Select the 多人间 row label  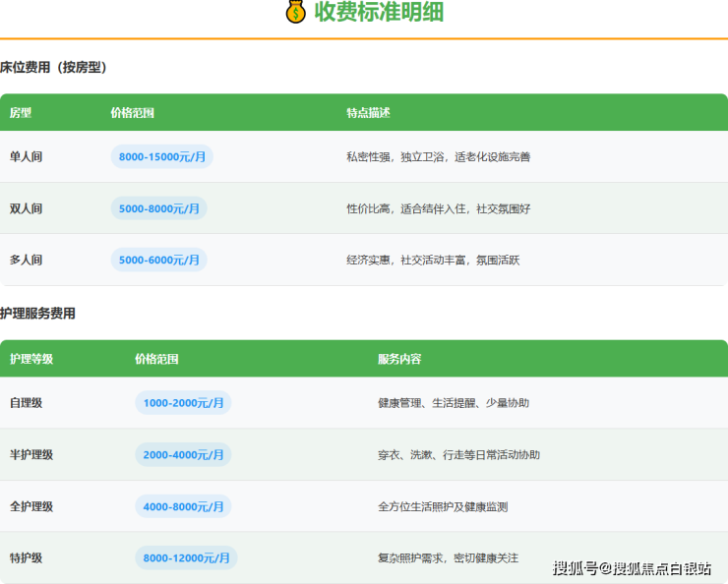click(26, 261)
